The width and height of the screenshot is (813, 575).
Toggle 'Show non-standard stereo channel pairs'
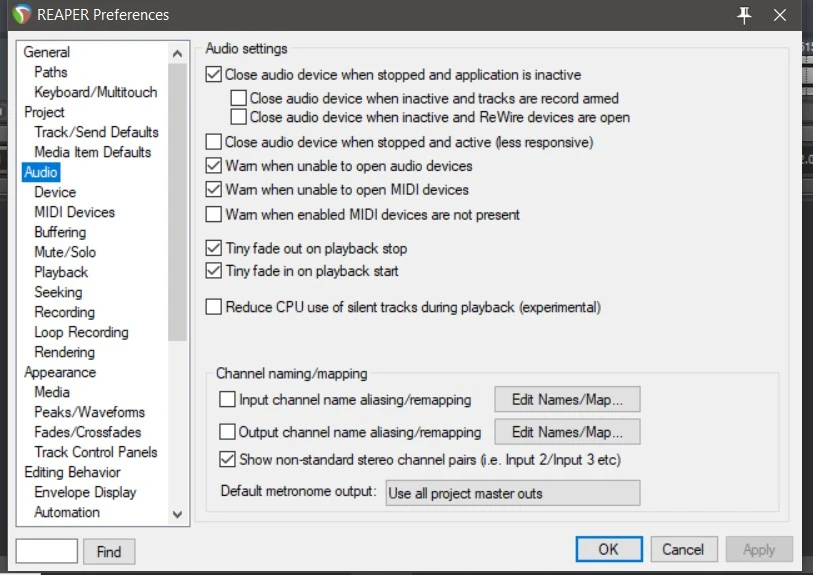(x=227, y=459)
